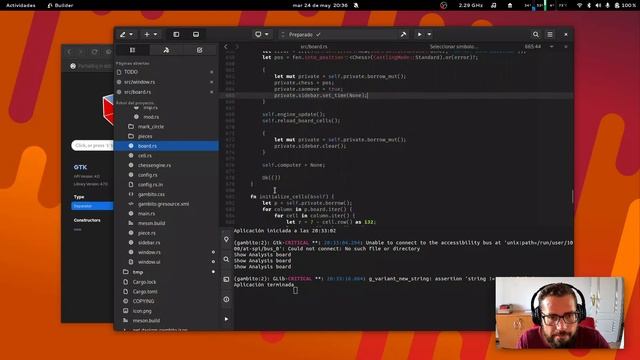Screen dimensions: 640x360
Task: Open the clock calendar in top bar
Action: click(x=320, y=5)
